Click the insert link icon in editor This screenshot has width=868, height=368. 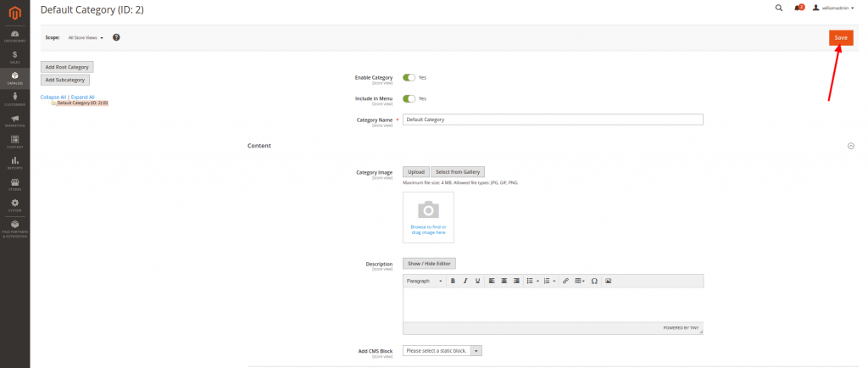pyautogui.click(x=566, y=281)
